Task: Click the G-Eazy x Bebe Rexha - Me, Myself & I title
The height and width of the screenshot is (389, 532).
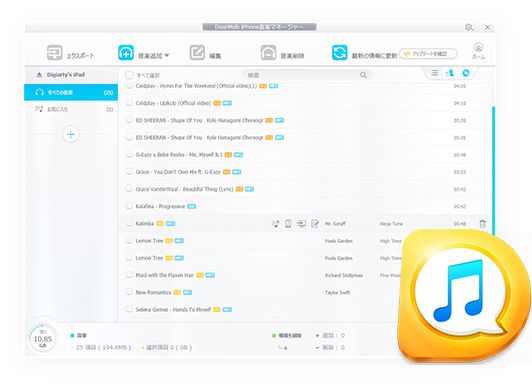Action: [179, 155]
